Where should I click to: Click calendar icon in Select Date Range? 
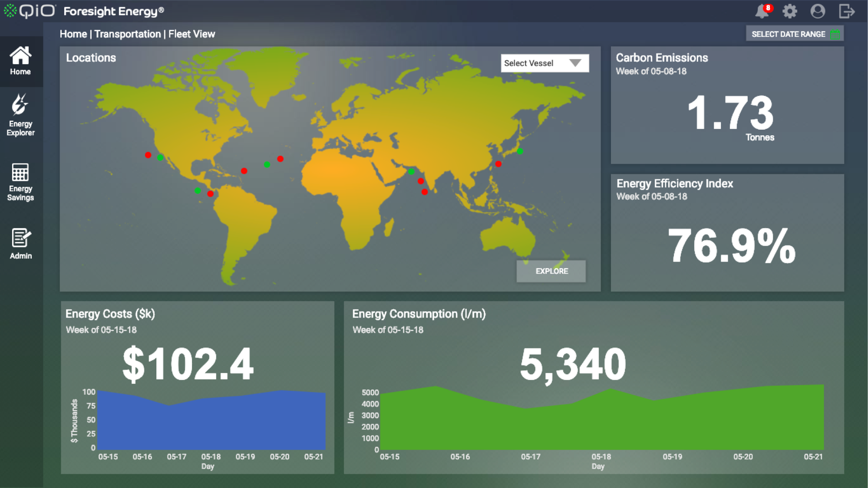point(835,34)
